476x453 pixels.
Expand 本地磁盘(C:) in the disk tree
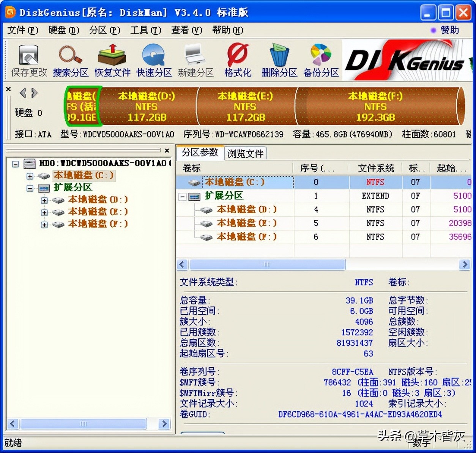click(x=30, y=176)
